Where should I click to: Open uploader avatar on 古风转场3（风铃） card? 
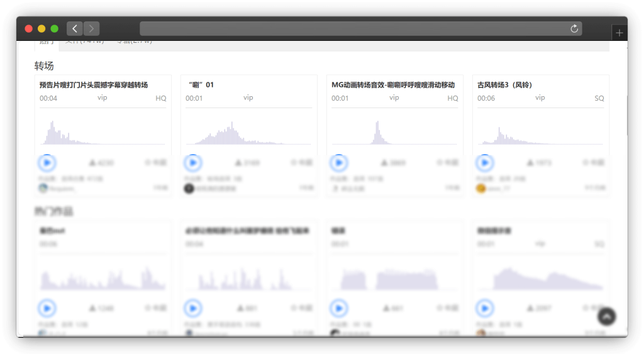pos(481,188)
